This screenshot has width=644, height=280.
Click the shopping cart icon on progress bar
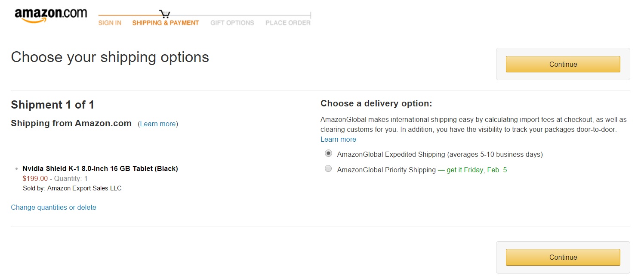point(164,14)
